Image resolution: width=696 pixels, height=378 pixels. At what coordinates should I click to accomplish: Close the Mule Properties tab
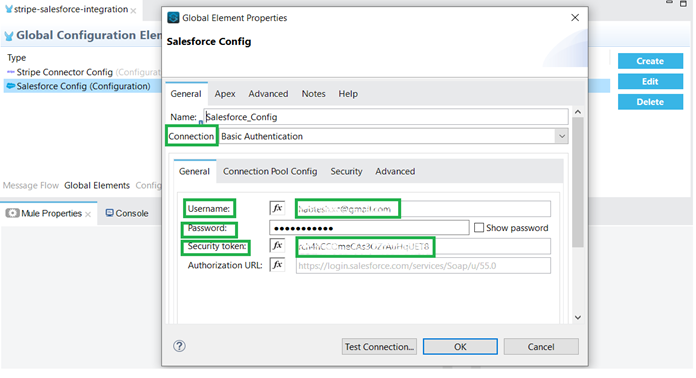[88, 214]
